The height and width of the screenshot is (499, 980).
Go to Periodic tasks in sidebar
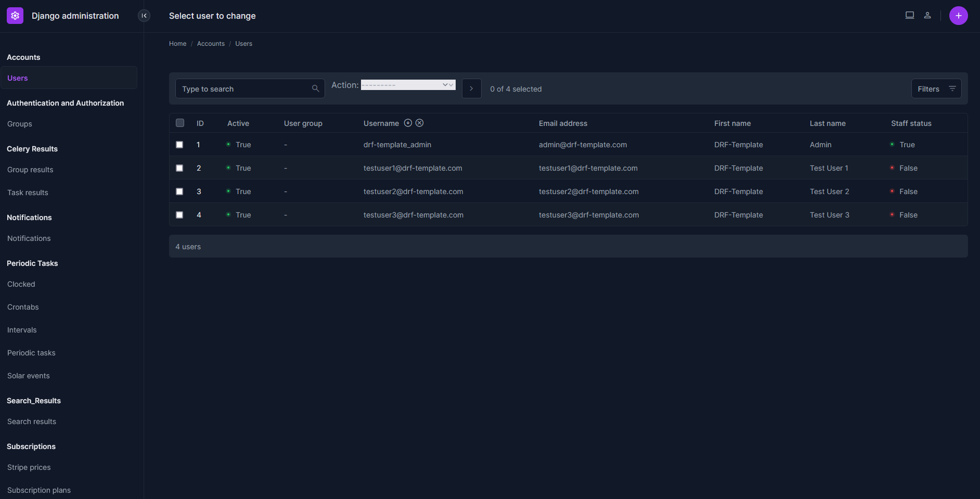31,353
